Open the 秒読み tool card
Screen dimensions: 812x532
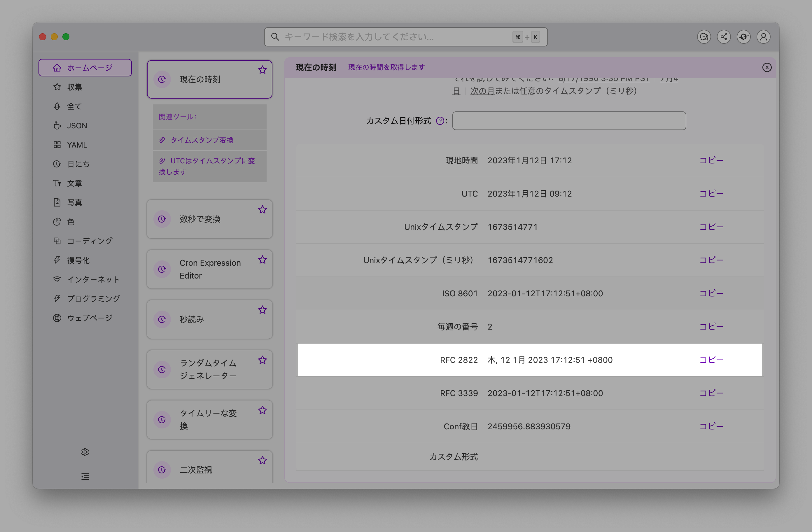coord(209,319)
